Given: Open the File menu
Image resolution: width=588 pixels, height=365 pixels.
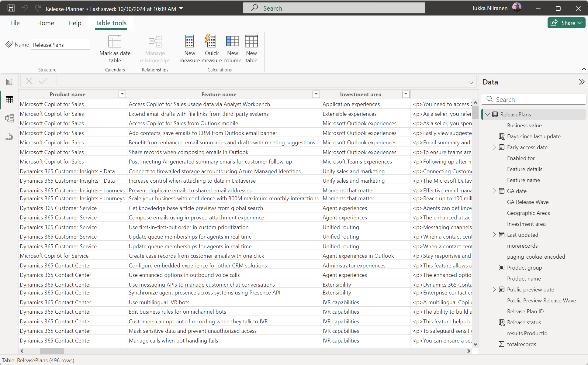Looking at the screenshot, I should pos(15,23).
